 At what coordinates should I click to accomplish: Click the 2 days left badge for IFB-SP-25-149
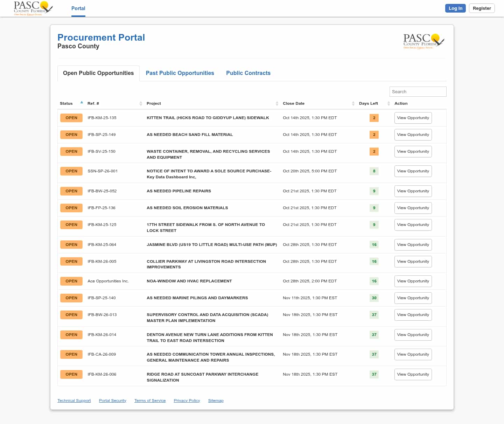374,135
